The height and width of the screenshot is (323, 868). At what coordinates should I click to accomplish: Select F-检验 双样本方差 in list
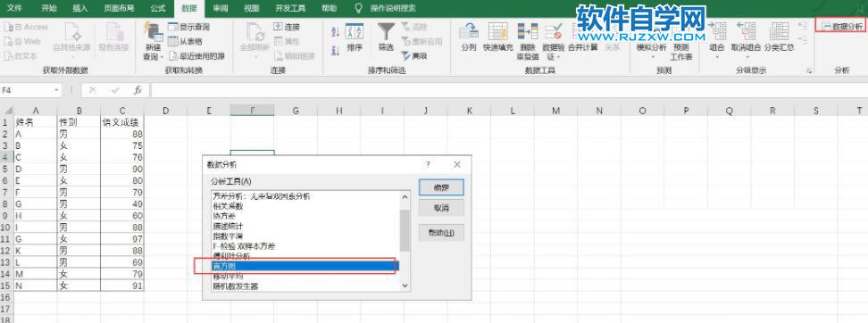click(244, 246)
